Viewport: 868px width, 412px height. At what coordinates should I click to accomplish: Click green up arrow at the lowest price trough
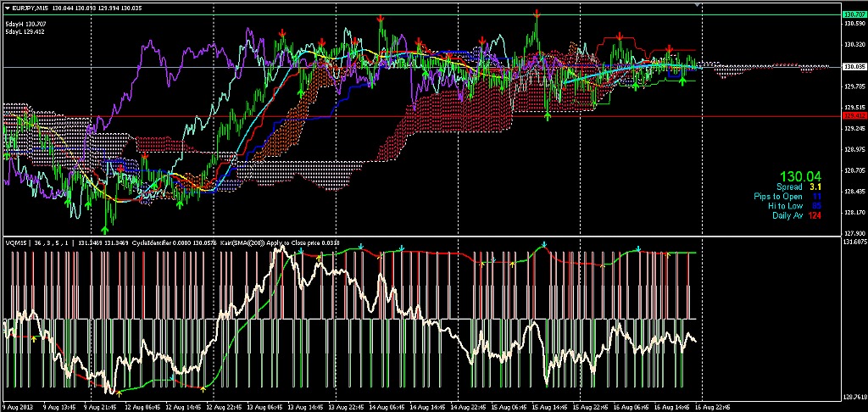click(x=105, y=227)
